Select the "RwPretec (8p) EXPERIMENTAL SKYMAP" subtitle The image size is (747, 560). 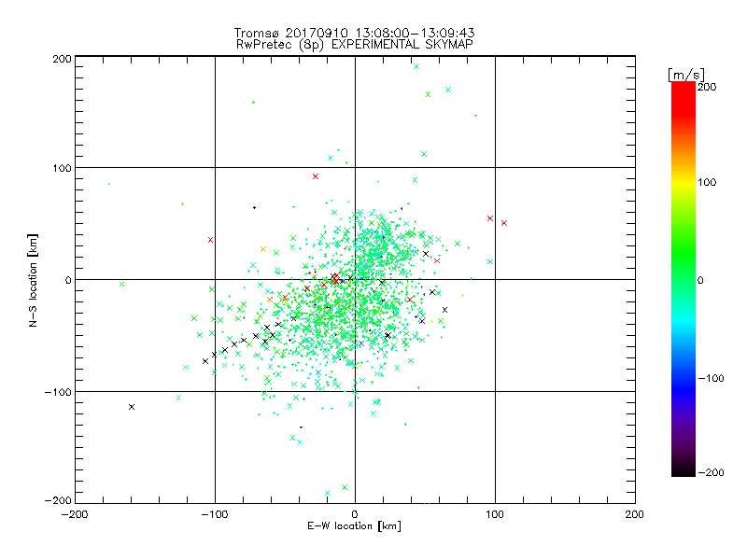pos(355,45)
